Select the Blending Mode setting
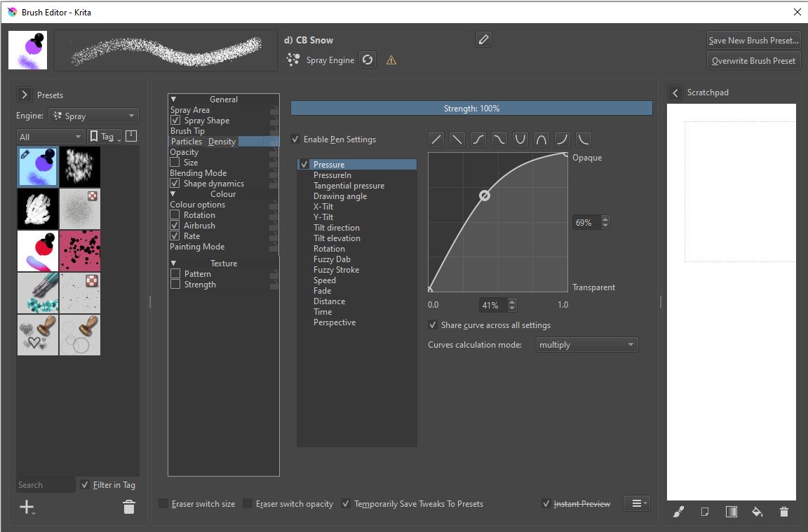Screen dimensions: 808x532 click(x=198, y=173)
